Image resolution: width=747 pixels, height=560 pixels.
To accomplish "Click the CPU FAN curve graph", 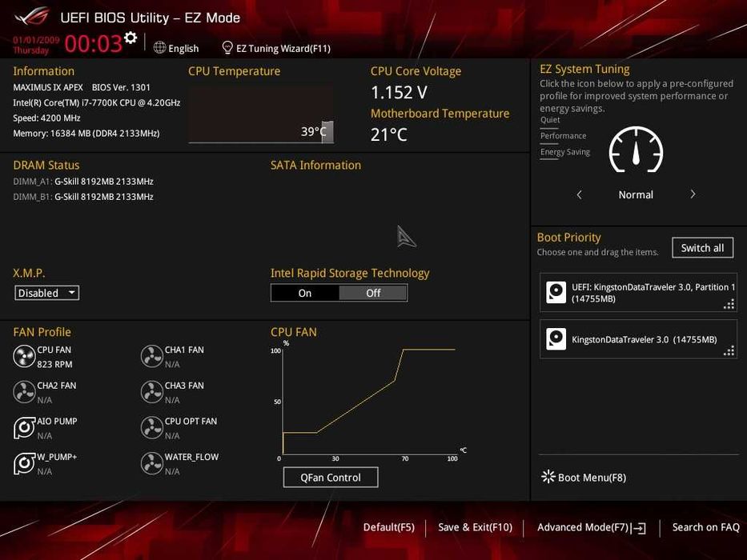I will 369,402.
